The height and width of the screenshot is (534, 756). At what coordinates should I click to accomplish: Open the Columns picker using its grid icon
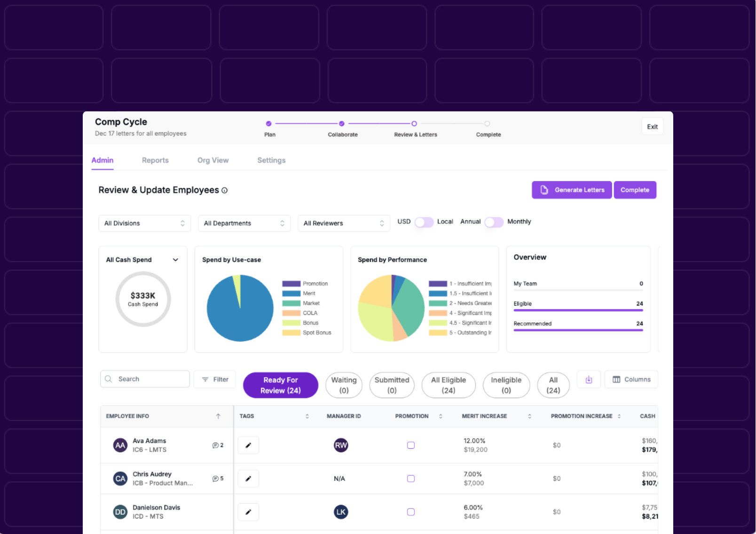616,379
